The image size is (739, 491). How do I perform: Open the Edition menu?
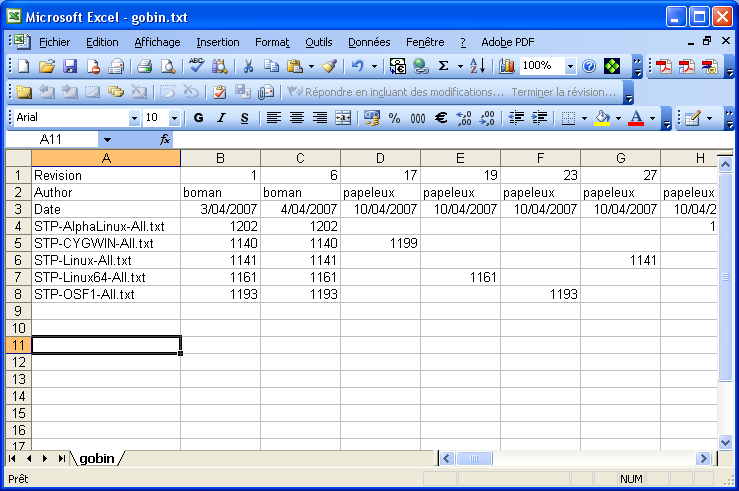pyautogui.click(x=102, y=42)
